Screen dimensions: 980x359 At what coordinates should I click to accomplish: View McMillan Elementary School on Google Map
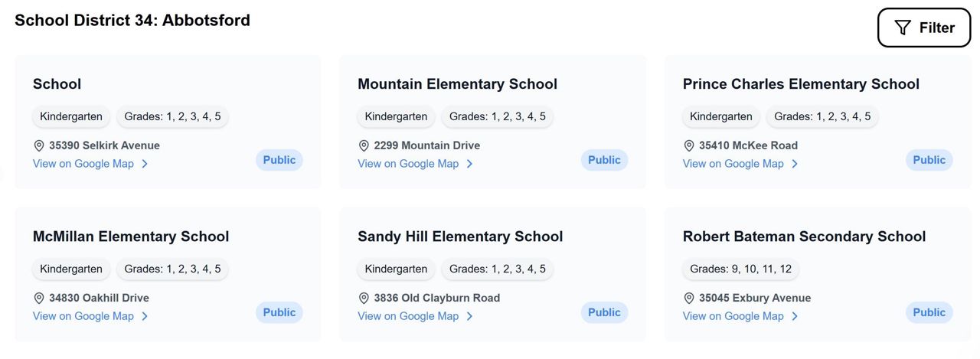[83, 316]
